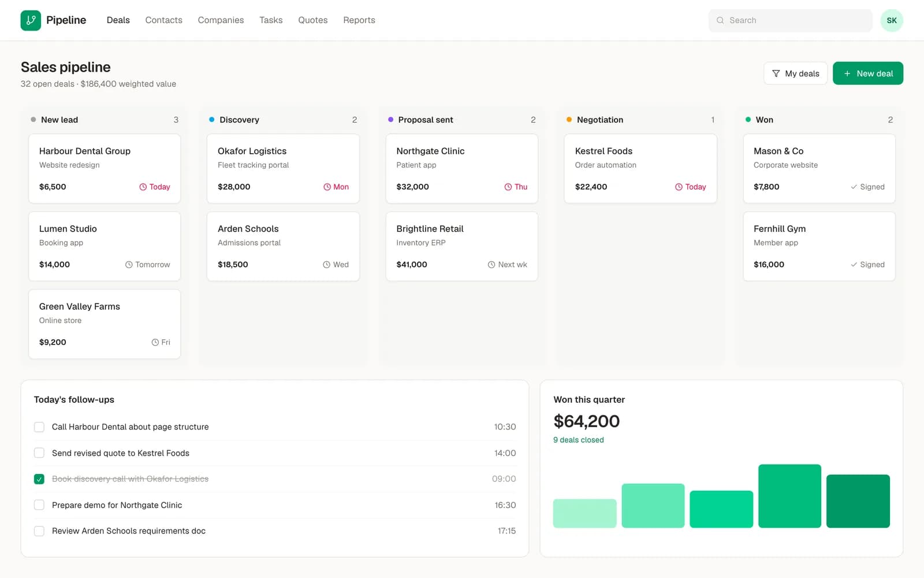Click the Mon clock icon on Okafor Logistics

[x=327, y=187]
